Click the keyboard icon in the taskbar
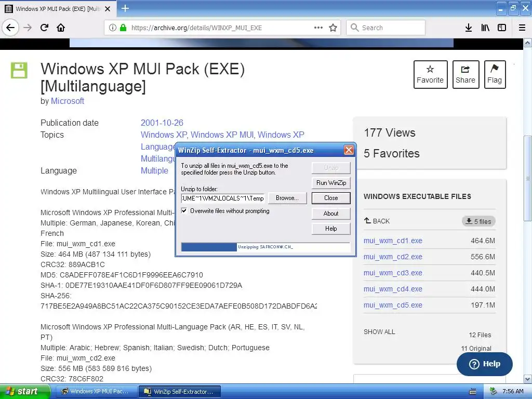 [x=472, y=392]
